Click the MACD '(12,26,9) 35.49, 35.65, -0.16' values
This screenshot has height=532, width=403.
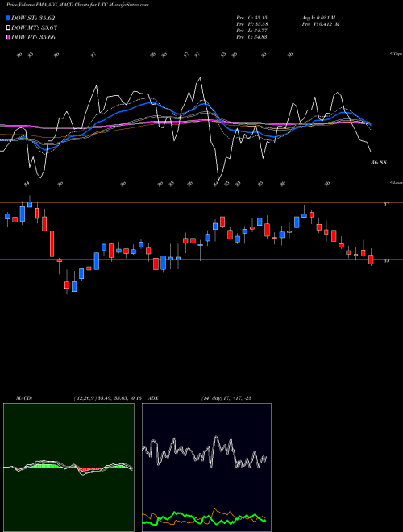(107, 398)
